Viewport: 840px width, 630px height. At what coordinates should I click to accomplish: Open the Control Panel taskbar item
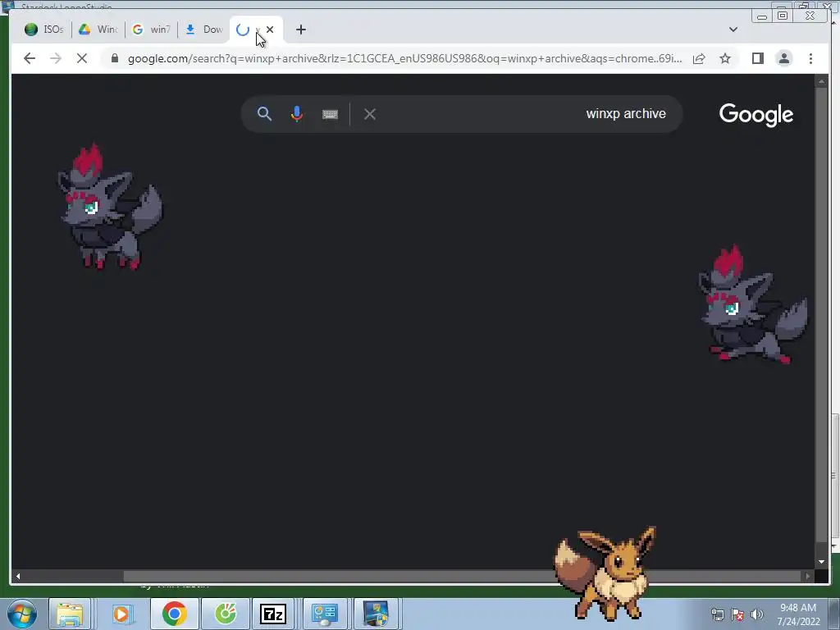pos(325,614)
